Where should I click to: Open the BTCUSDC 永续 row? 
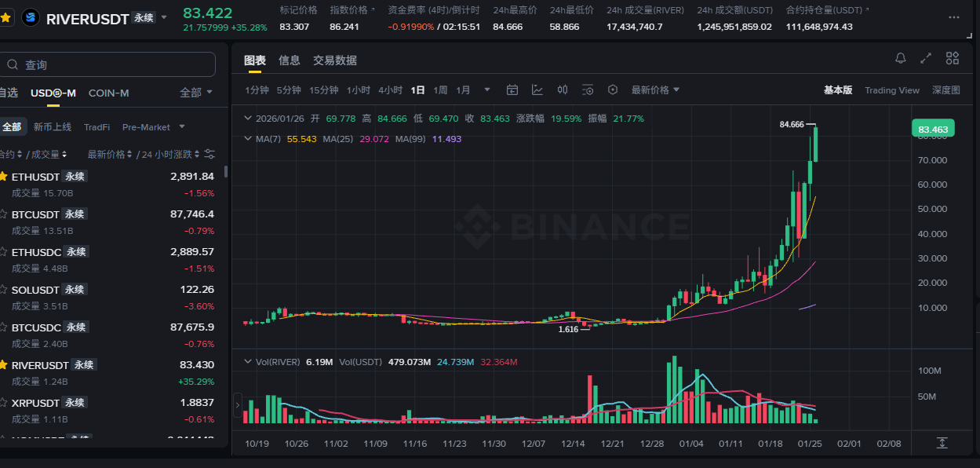110,335
